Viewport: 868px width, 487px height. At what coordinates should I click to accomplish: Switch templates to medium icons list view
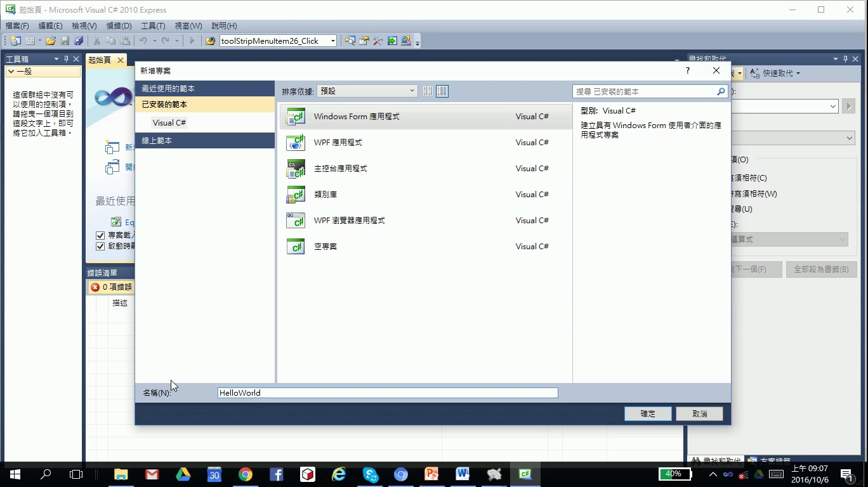click(x=442, y=91)
